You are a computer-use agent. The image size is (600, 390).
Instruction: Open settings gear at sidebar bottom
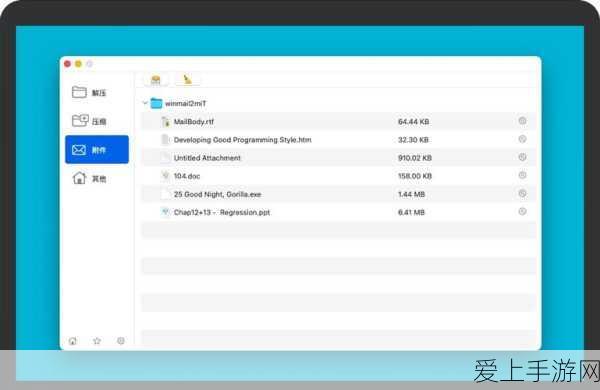pos(121,341)
